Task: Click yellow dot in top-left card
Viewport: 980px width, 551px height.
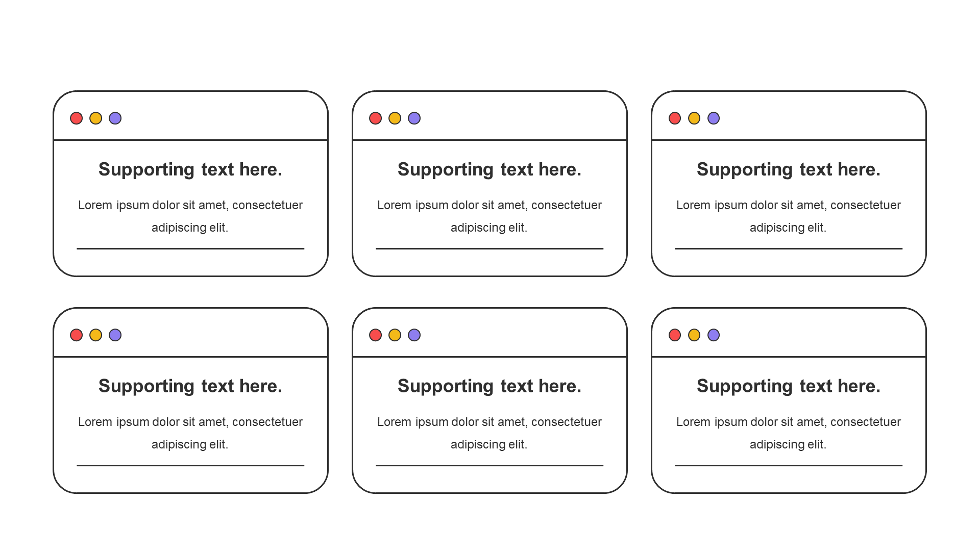Action: tap(95, 118)
